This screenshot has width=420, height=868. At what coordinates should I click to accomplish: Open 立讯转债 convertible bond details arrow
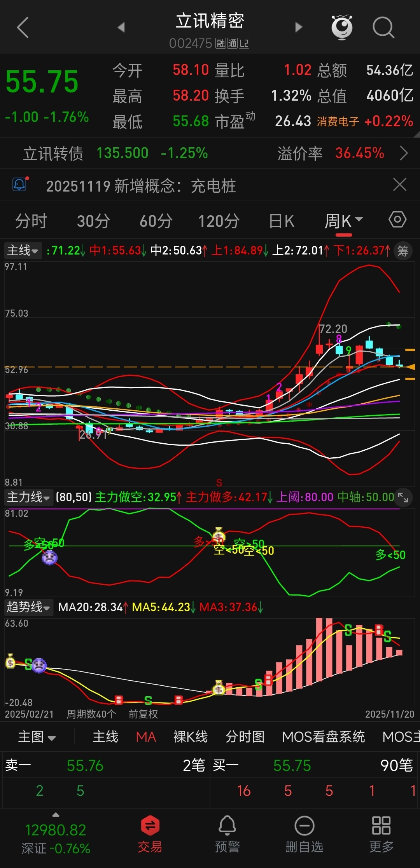coord(404,153)
